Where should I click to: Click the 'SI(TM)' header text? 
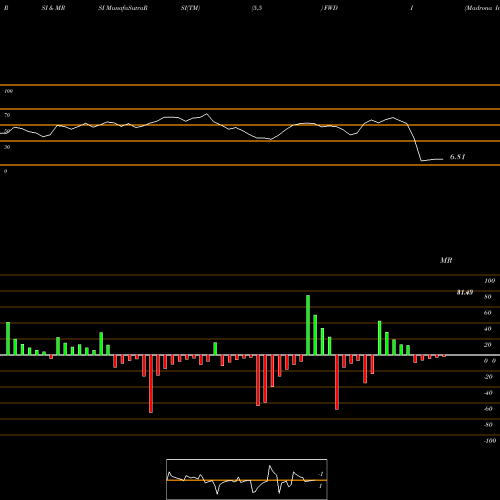190,8
